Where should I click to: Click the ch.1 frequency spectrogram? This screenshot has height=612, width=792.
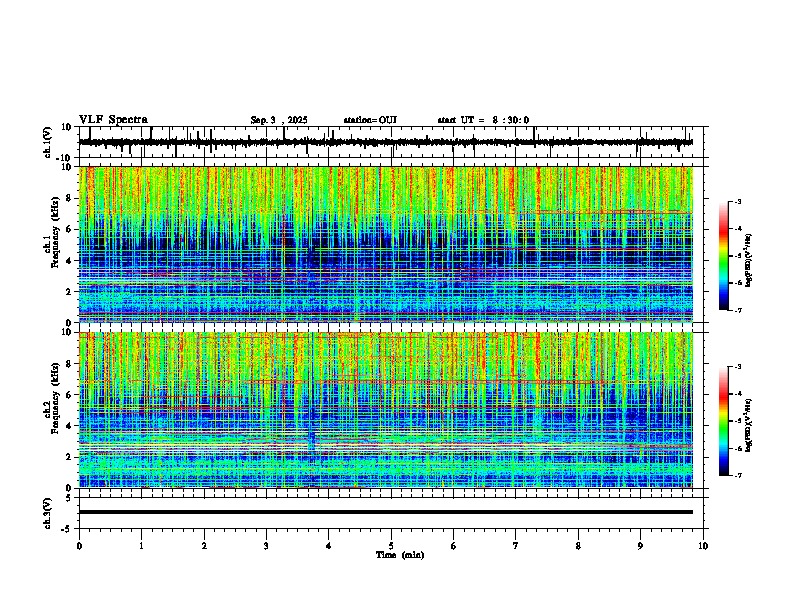(386, 244)
